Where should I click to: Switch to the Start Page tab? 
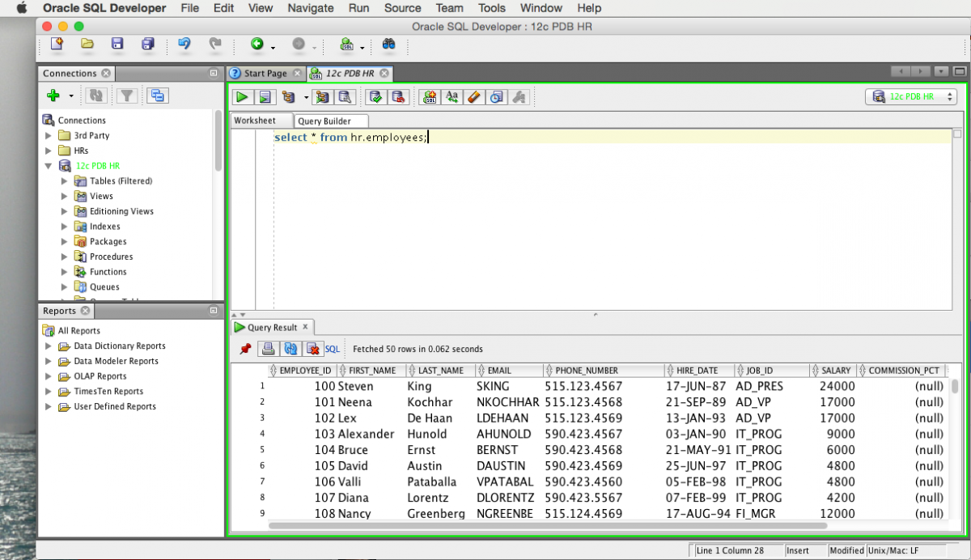[265, 73]
